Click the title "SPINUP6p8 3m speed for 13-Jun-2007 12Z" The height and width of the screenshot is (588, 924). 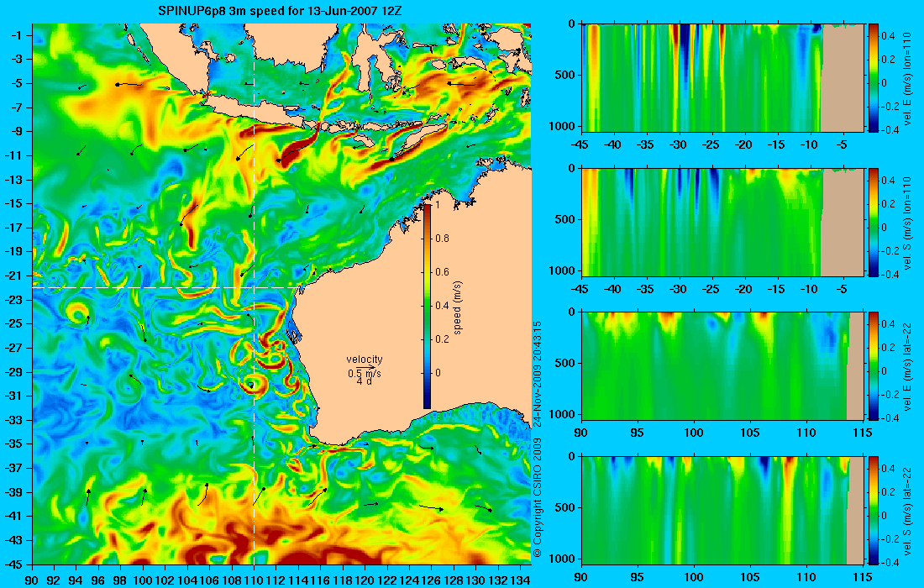click(281, 11)
